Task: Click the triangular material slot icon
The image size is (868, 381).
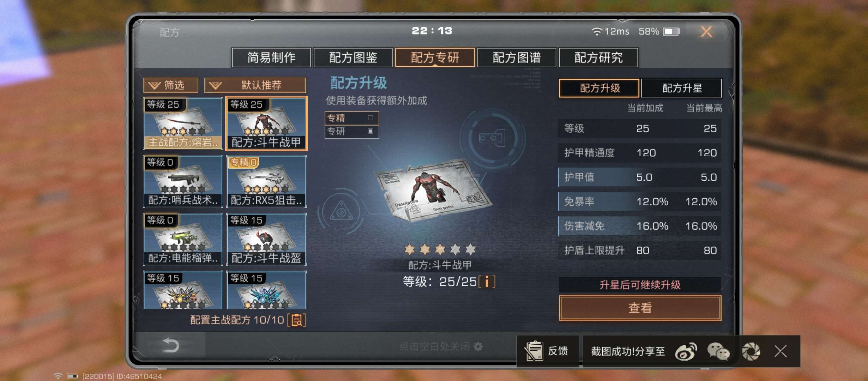Action: coord(341,211)
